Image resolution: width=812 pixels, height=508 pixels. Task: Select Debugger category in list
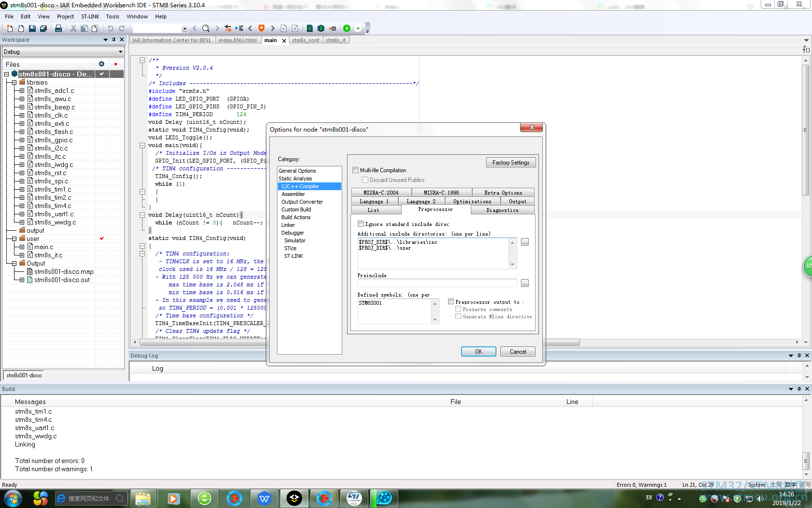click(292, 233)
